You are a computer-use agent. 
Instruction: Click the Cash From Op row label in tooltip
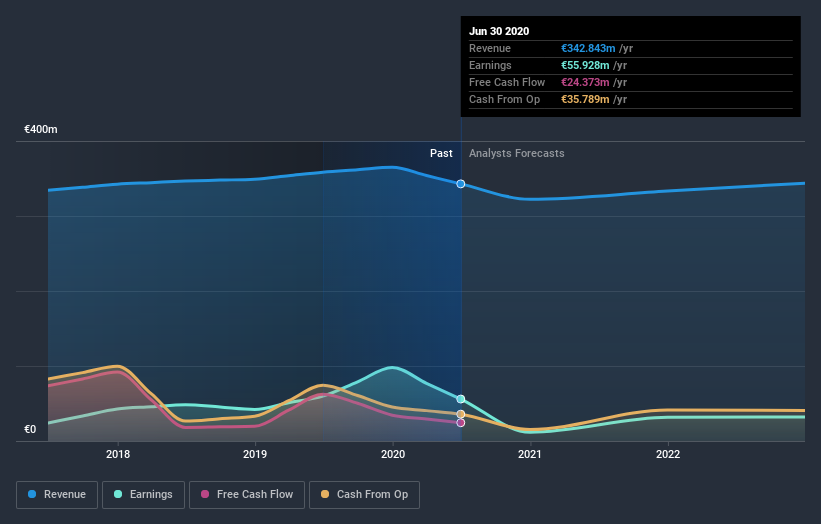click(x=504, y=99)
